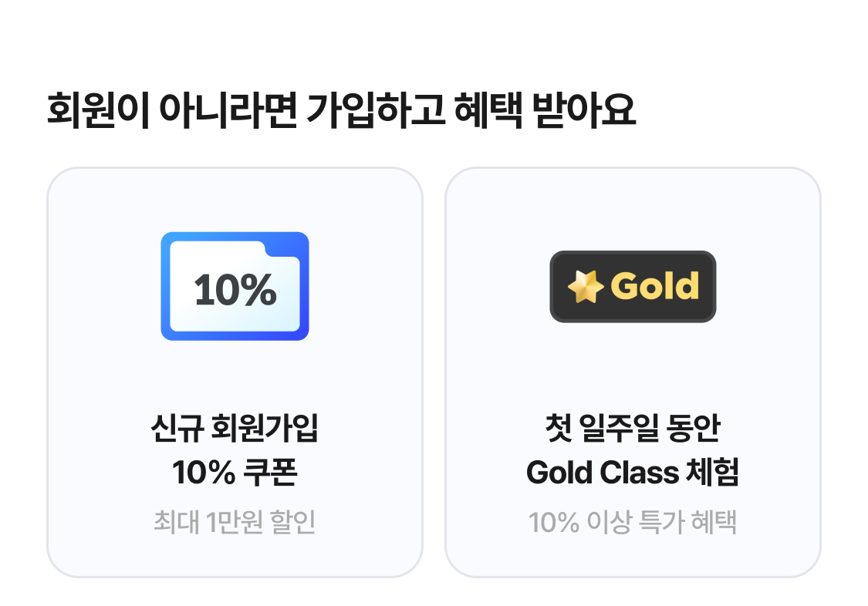Click the blue 10% coupon icon
This screenshot has height=606, width=868.
pyautogui.click(x=235, y=285)
